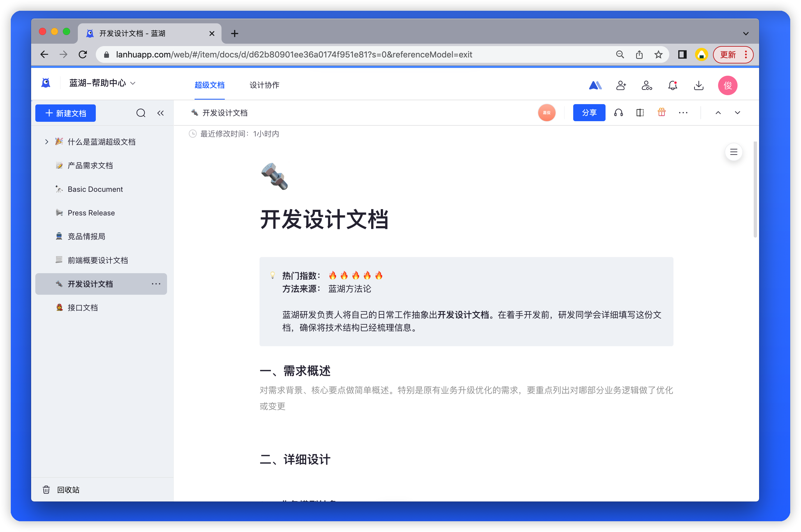Toggle the browser side panel icon
Viewport: 801px width, 532px height.
click(x=682, y=55)
